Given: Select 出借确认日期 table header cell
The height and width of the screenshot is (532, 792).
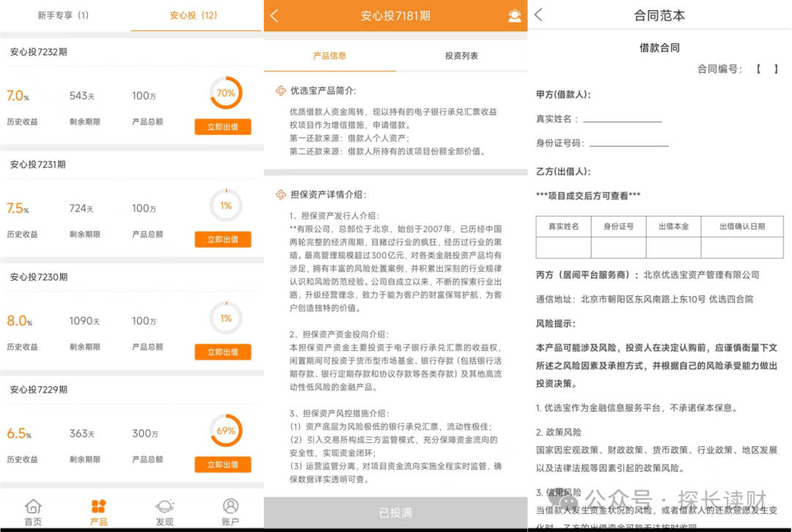Looking at the screenshot, I should 742,226.
